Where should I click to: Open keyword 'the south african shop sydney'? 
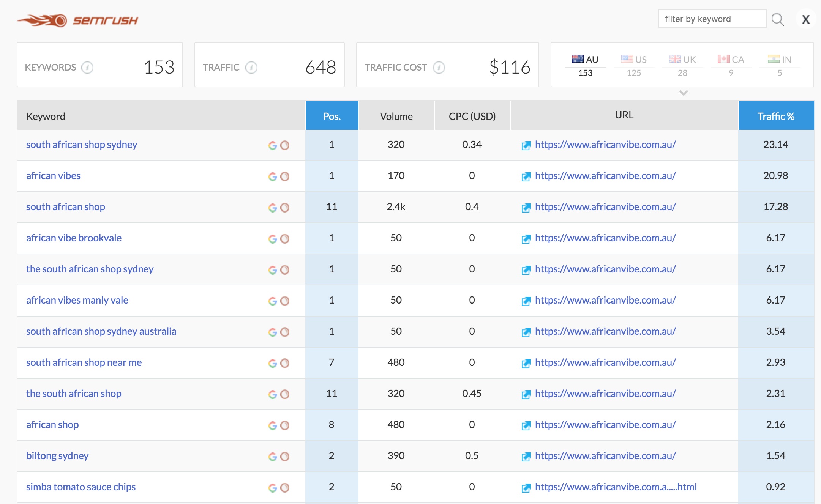pyautogui.click(x=90, y=269)
